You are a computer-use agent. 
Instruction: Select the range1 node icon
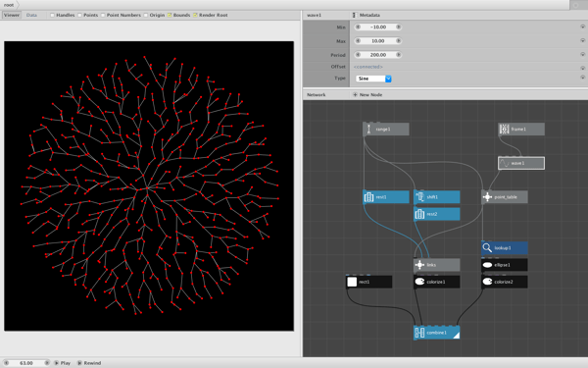pos(369,130)
